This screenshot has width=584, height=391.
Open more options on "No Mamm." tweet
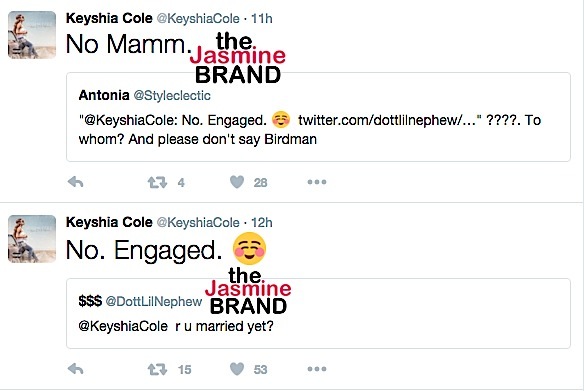[317, 182]
